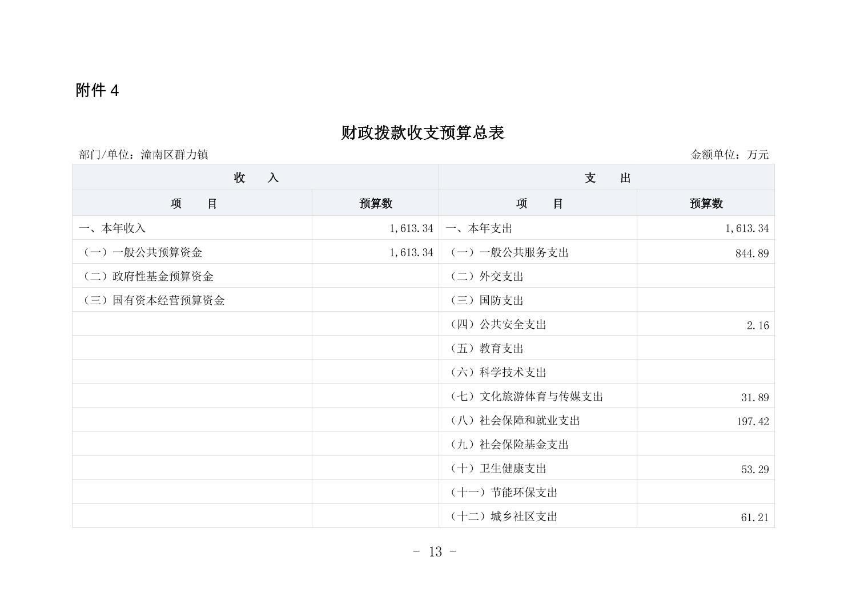Viewport: 868px width, 613px height.
Task: Click the 金额单位：万元 label
Action: (729, 155)
